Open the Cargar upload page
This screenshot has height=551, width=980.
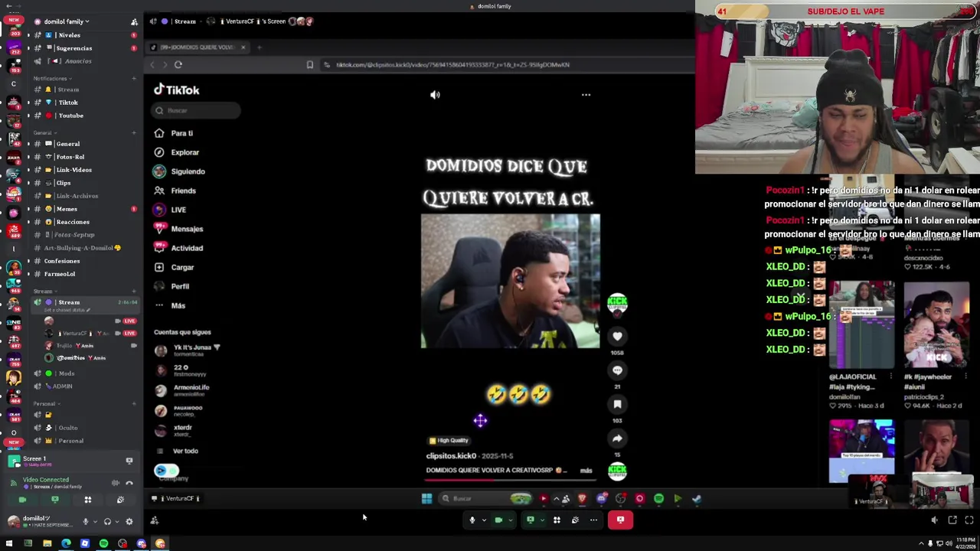[x=182, y=267]
